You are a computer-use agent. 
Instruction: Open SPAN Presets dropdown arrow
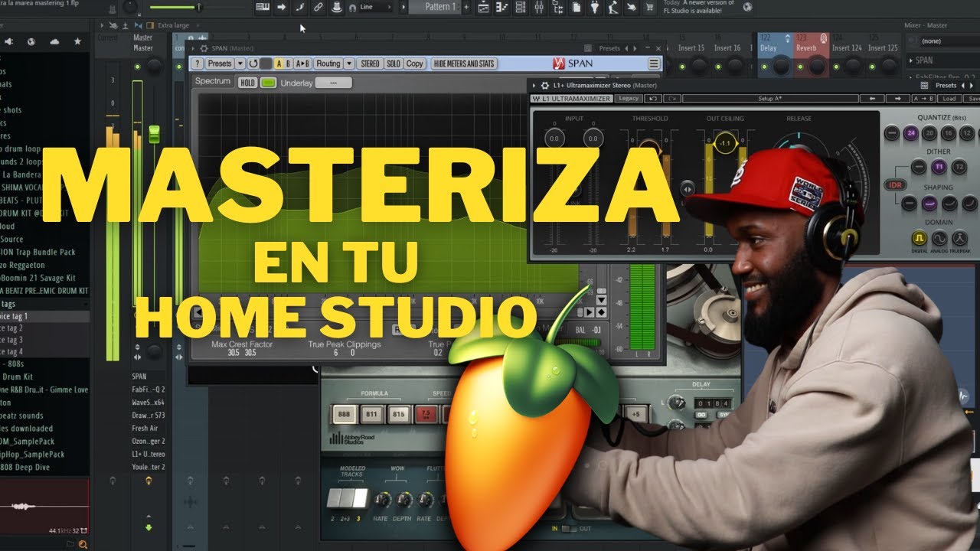[240, 64]
